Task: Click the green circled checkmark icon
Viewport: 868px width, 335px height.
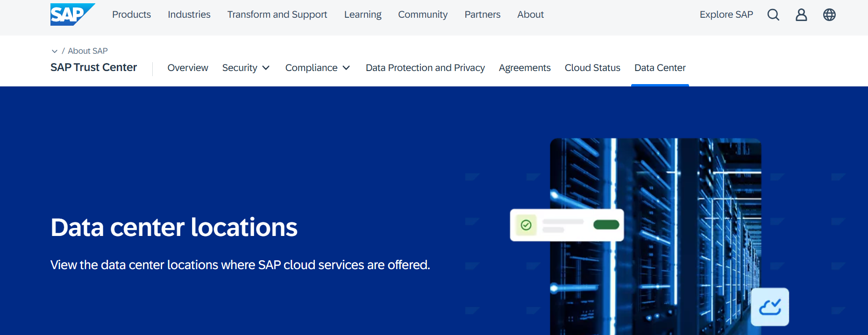Action: [526, 225]
